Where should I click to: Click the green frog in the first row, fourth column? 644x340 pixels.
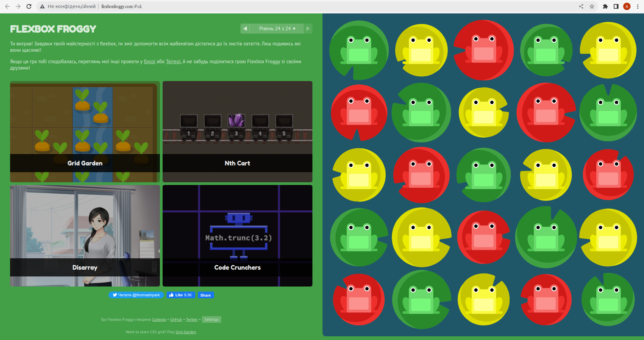(x=546, y=50)
